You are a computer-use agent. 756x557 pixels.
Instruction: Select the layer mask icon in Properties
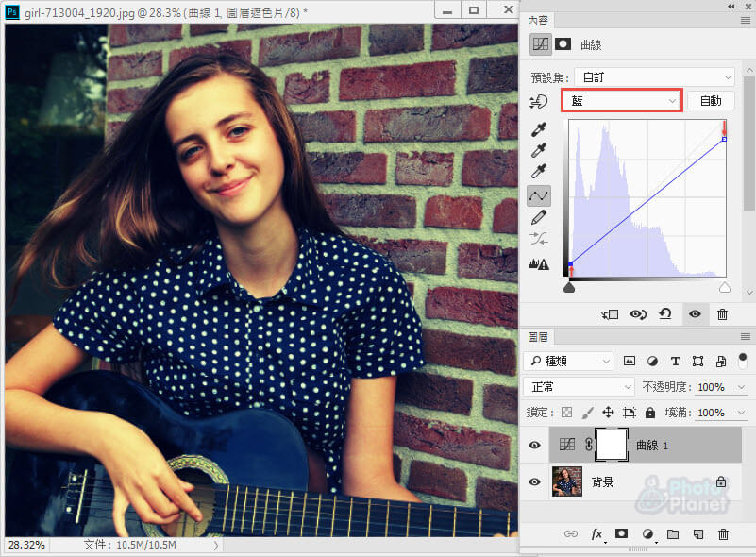pos(563,45)
